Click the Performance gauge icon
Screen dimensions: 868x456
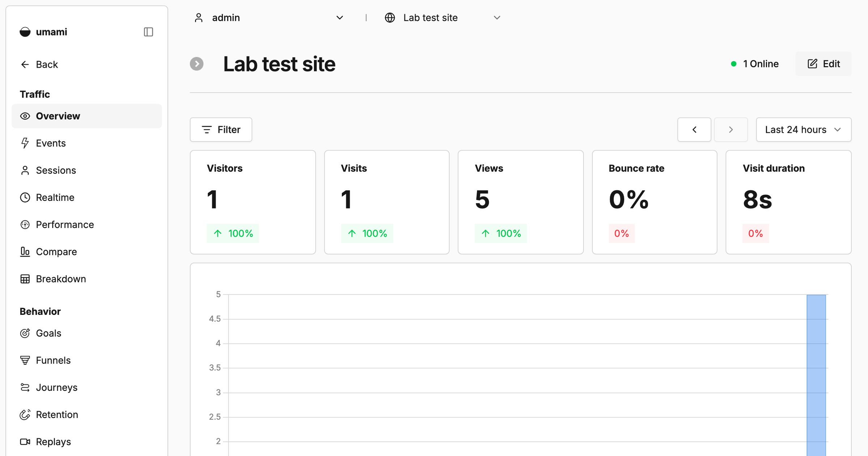pyautogui.click(x=25, y=225)
